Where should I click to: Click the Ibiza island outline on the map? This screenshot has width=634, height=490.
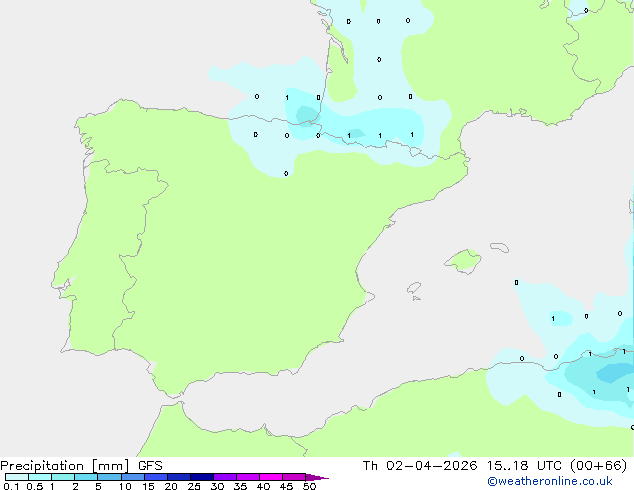(414, 289)
